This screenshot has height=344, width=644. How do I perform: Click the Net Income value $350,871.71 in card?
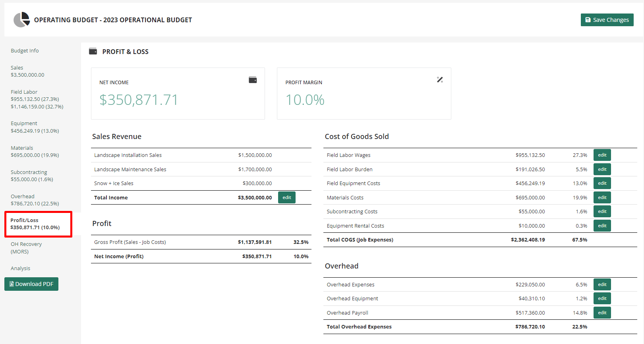[x=139, y=100]
